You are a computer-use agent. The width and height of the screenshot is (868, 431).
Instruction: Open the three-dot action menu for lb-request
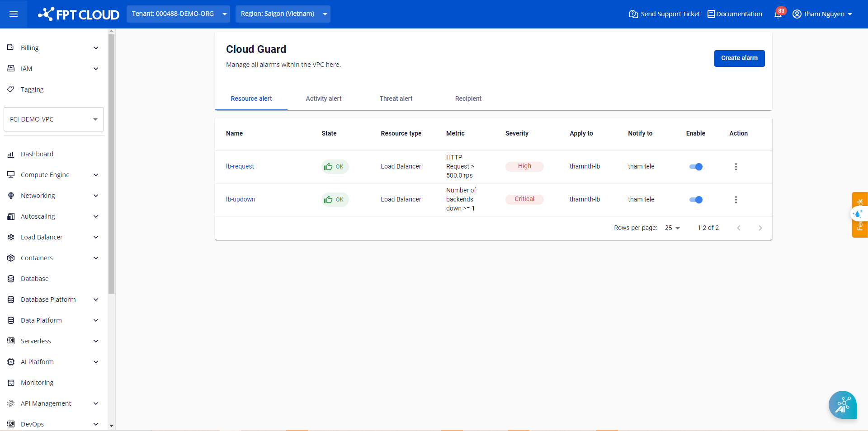(x=736, y=167)
